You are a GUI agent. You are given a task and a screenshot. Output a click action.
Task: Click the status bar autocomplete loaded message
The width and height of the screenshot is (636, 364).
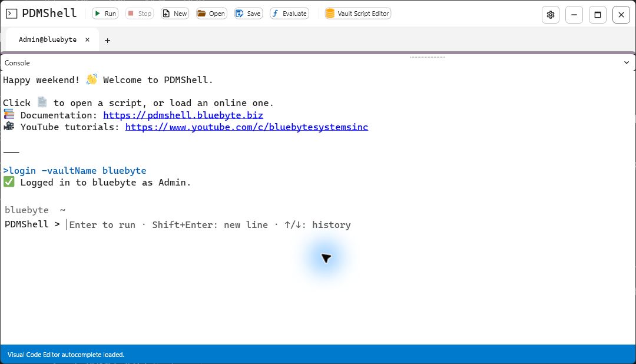tap(66, 355)
